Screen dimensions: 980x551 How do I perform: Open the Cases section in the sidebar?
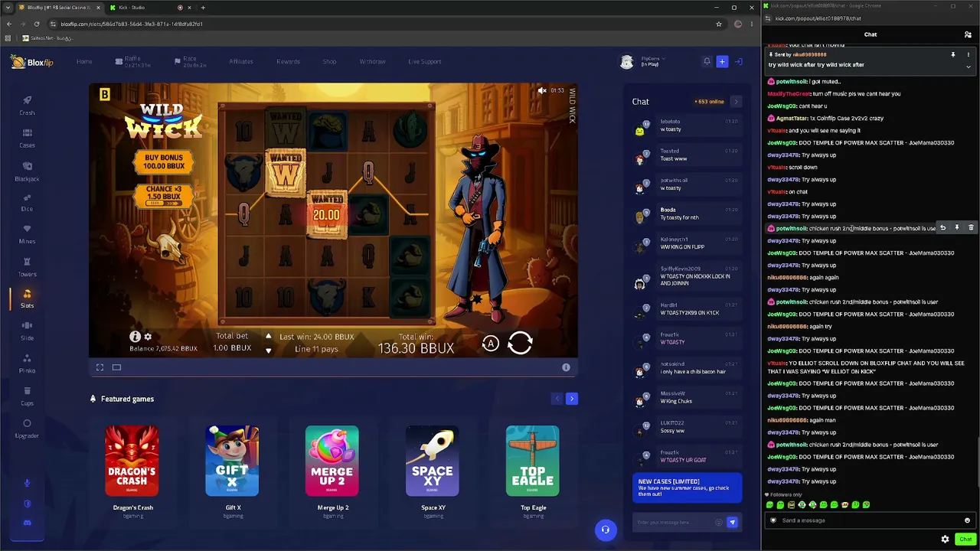pos(27,139)
